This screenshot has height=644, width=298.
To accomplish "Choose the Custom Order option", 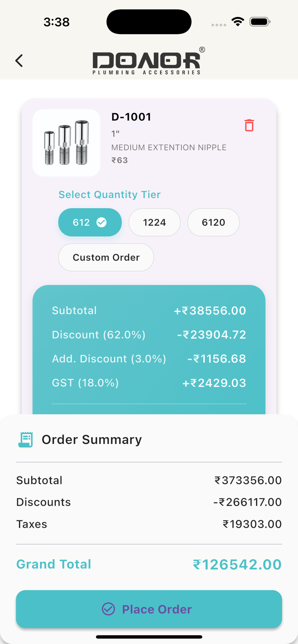I will click(x=106, y=257).
